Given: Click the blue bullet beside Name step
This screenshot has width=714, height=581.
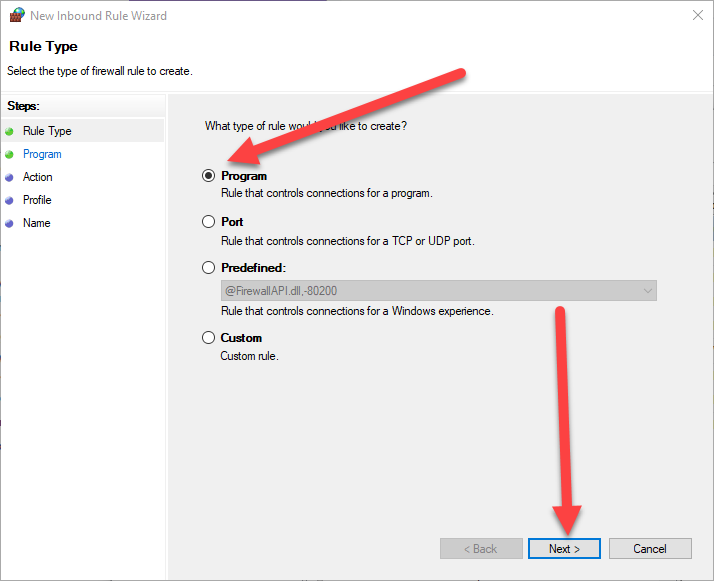Looking at the screenshot, I should point(10,223).
